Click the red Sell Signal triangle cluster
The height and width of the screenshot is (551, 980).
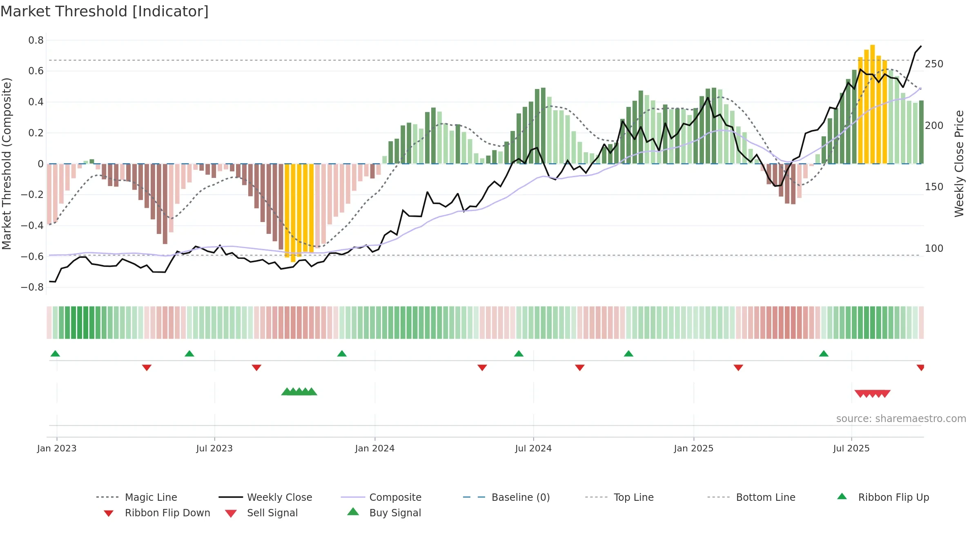873,394
